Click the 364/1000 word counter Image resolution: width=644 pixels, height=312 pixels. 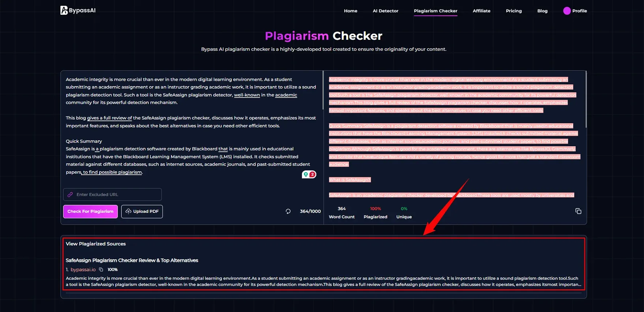click(310, 211)
